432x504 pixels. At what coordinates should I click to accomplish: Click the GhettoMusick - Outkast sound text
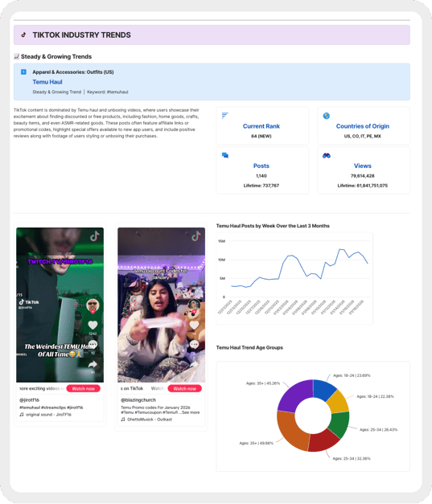click(150, 419)
